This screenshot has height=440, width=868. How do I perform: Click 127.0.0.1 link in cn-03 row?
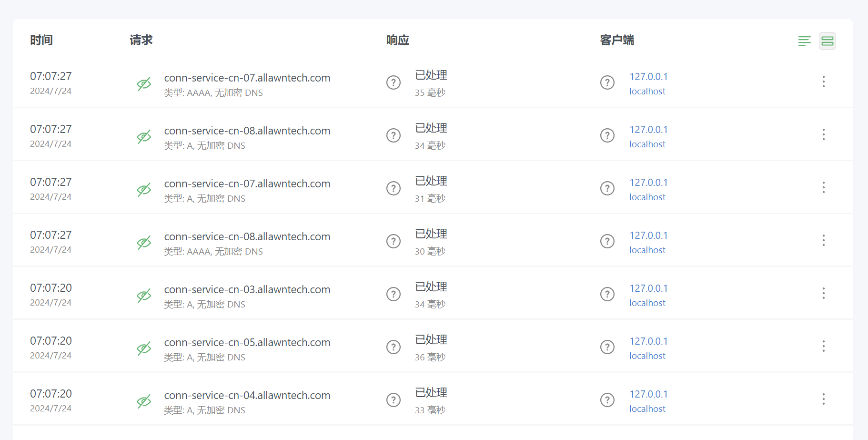point(648,288)
